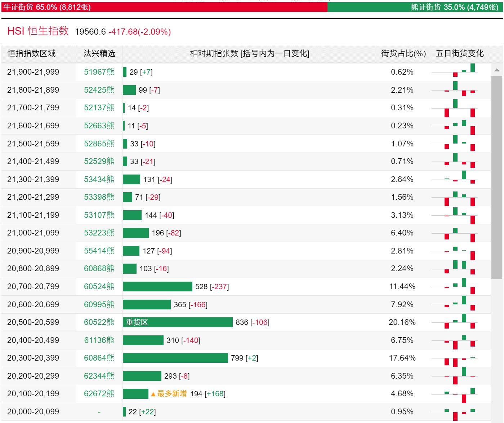
Task: Click the 29 [+7] contract count
Action: pyautogui.click(x=141, y=72)
